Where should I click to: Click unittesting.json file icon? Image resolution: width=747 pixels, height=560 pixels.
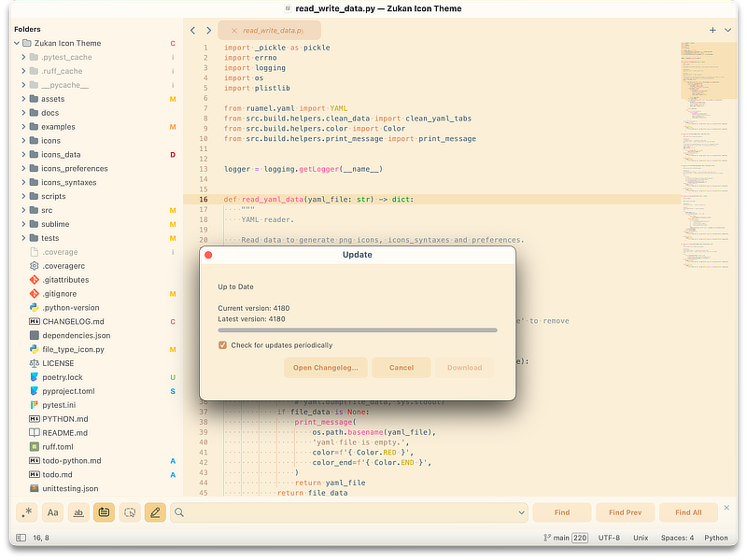pos(35,488)
